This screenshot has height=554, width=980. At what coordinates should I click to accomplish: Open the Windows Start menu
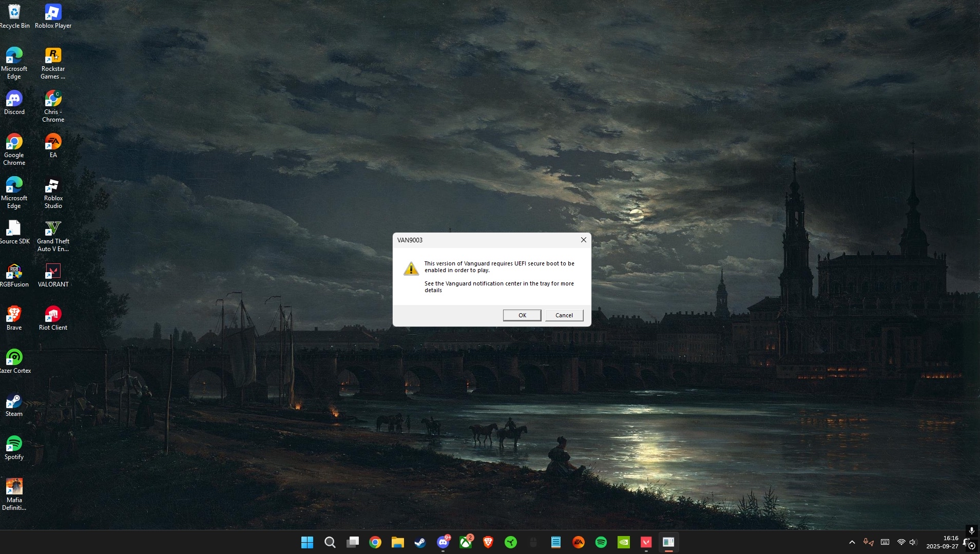pyautogui.click(x=307, y=542)
